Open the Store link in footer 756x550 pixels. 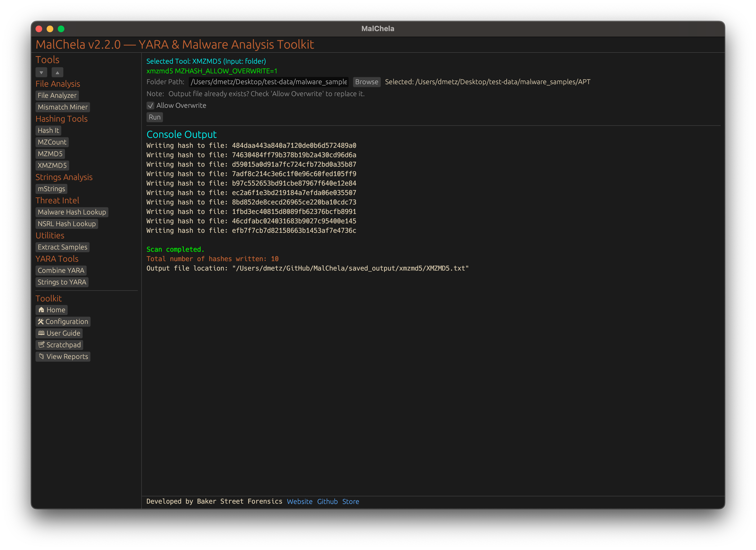(351, 502)
